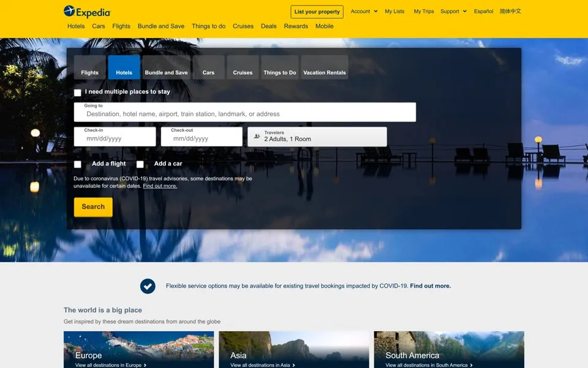Open the My Lists link
This screenshot has height=368, width=588.
click(x=394, y=11)
